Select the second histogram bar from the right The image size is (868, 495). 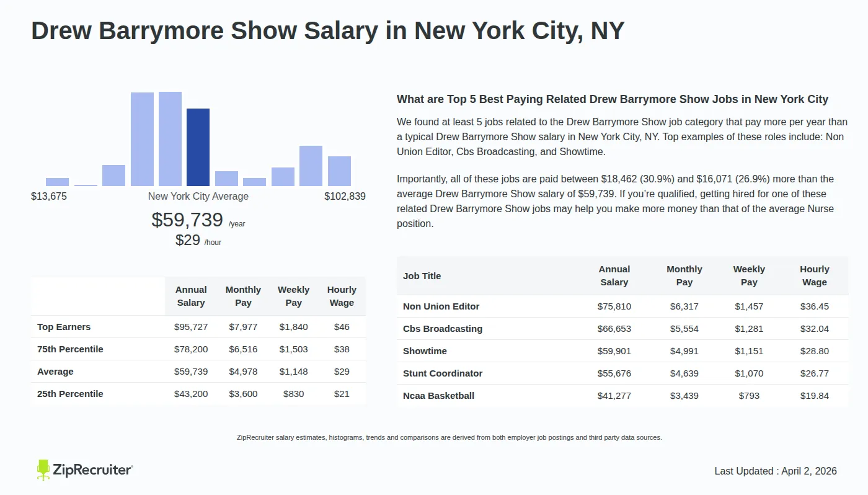point(311,164)
